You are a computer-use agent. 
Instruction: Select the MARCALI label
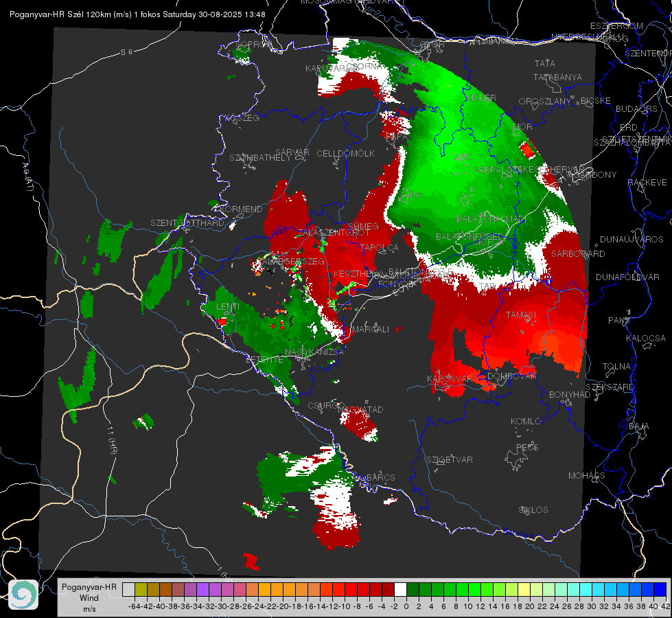pos(371,330)
